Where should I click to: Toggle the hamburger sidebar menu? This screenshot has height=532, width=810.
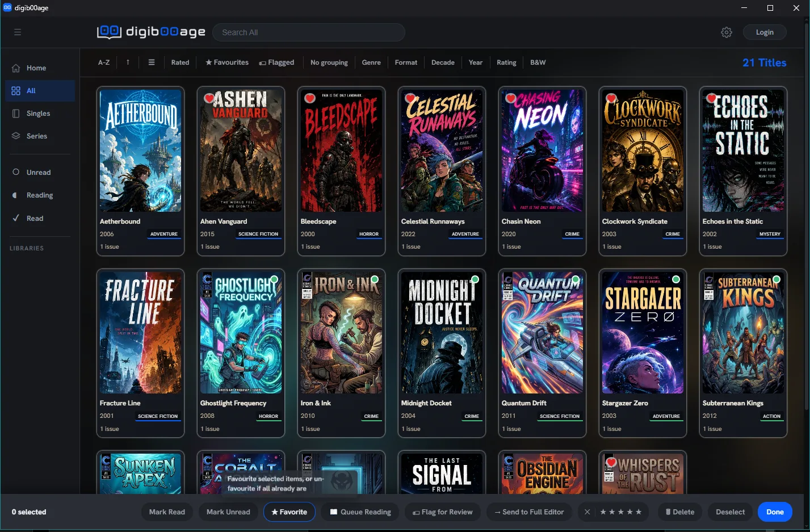[x=18, y=32]
